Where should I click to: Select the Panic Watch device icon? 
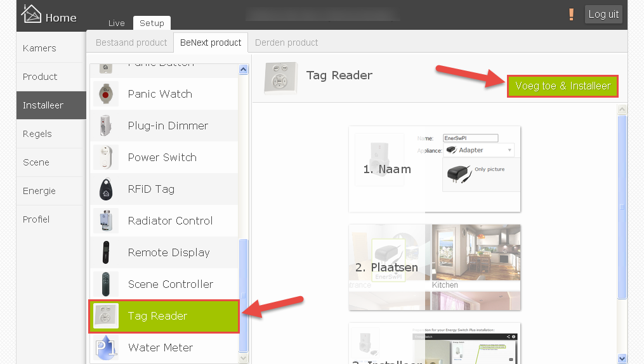point(106,94)
